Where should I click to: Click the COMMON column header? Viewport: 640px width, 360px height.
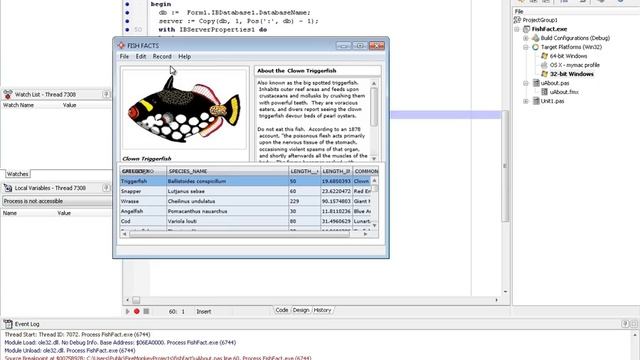[366, 171]
